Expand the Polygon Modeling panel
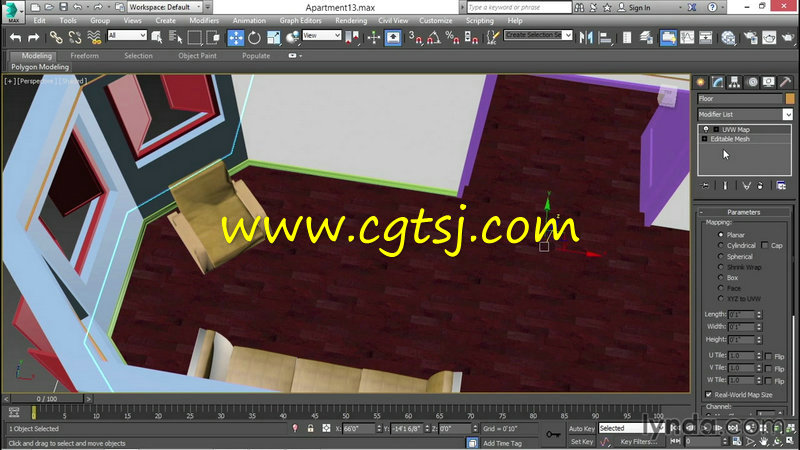The image size is (800, 450). [40, 67]
